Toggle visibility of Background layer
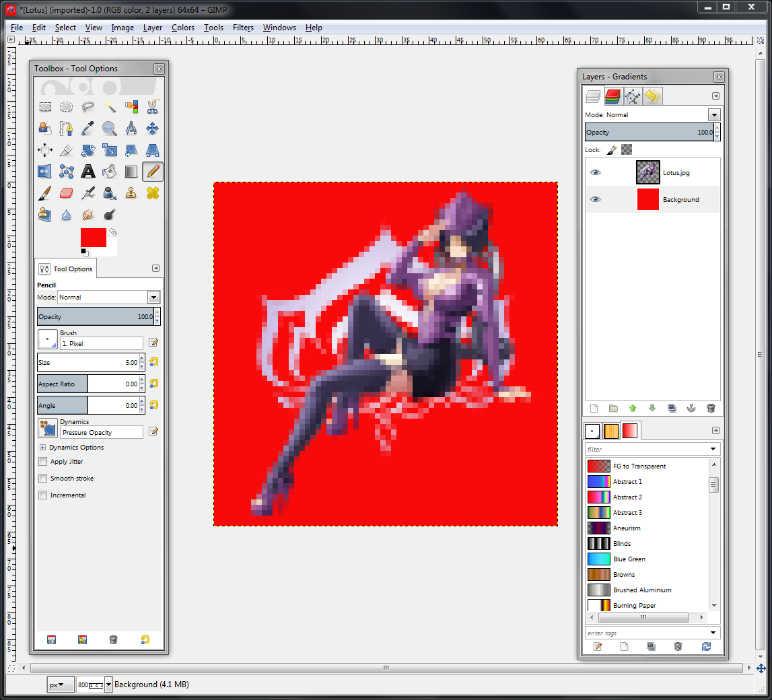The image size is (772, 700). click(595, 199)
